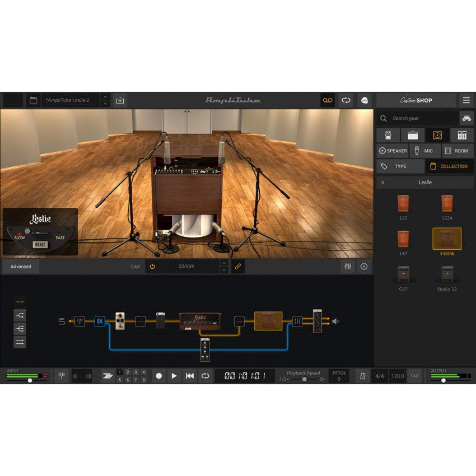The height and width of the screenshot is (476, 476).
Task: Open the Custom SHOP button
Action: point(416,100)
